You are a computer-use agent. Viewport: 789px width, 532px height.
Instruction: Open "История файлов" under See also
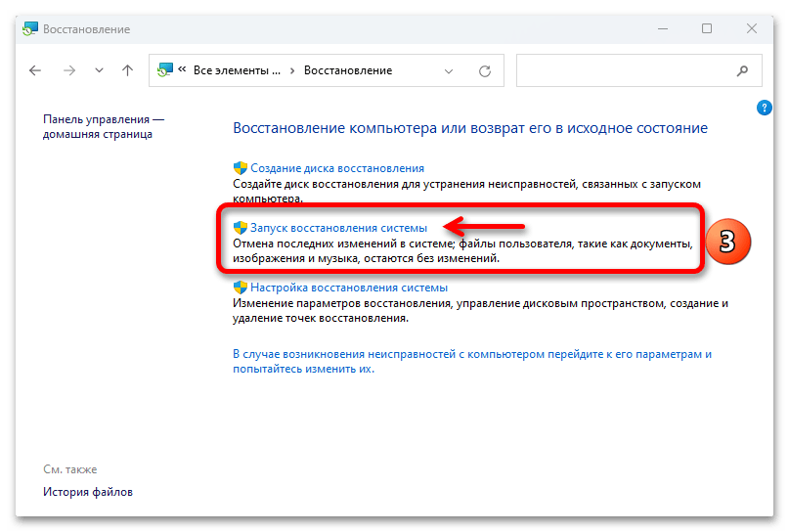[x=88, y=492]
